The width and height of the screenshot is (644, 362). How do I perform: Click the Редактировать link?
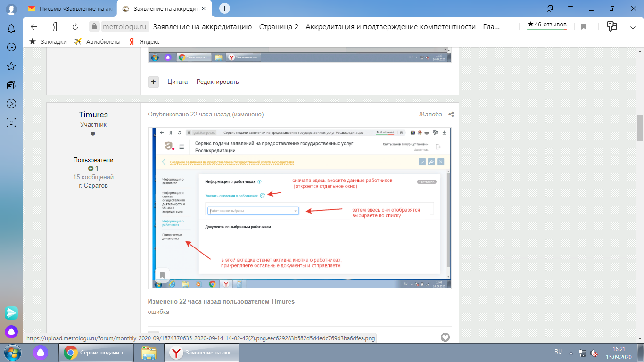[x=217, y=82]
